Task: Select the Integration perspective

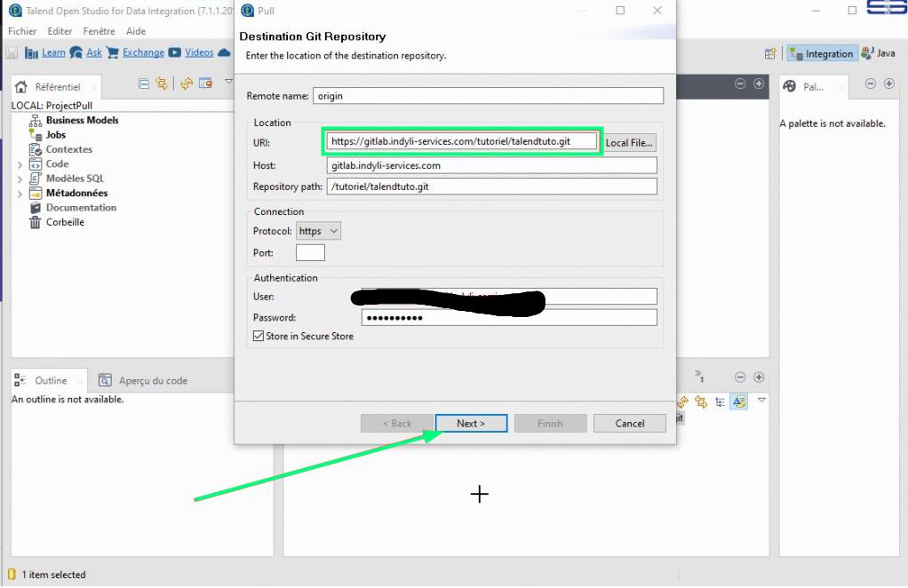Action: tap(822, 54)
